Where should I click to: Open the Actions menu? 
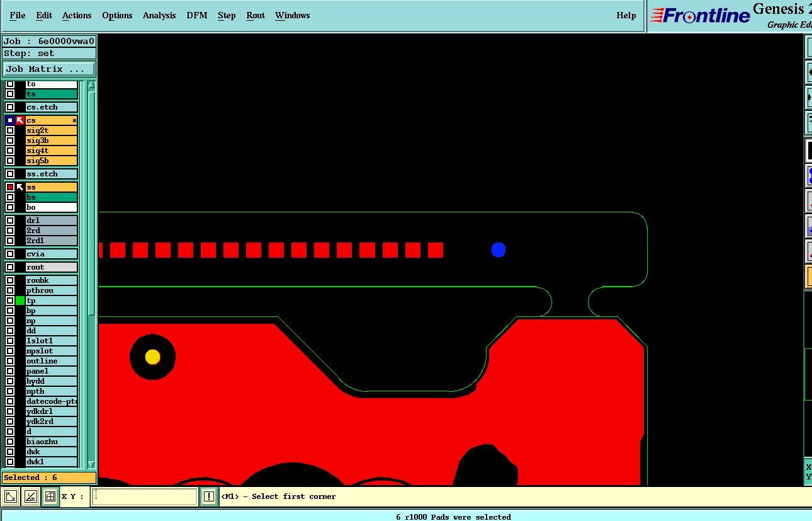77,15
